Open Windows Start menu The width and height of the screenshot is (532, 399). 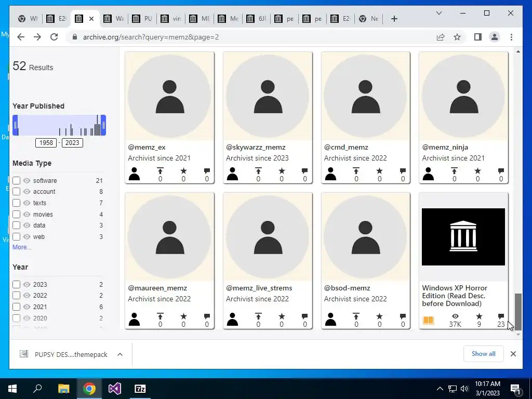click(12, 389)
